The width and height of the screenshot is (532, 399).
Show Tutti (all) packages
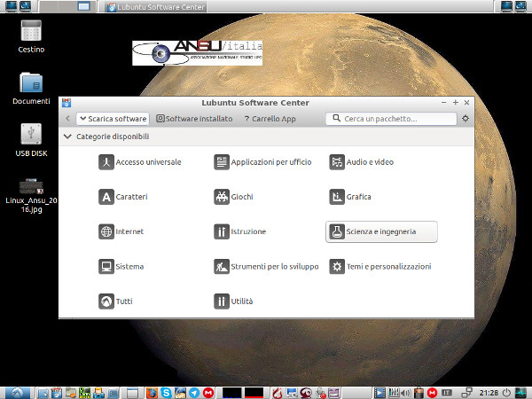[115, 301]
